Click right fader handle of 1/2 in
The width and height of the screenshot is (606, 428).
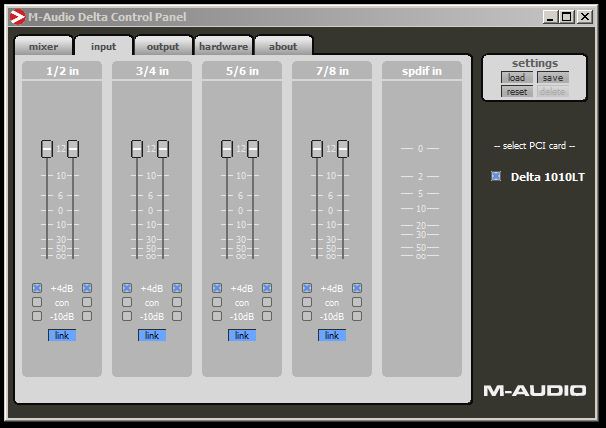pos(73,149)
